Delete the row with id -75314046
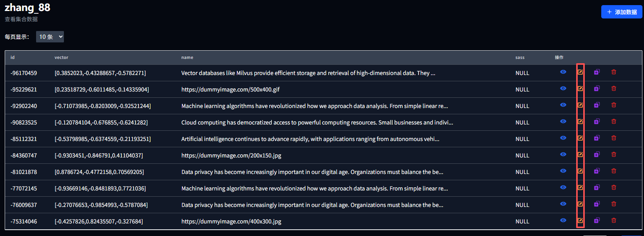644x236 pixels. coord(614,221)
